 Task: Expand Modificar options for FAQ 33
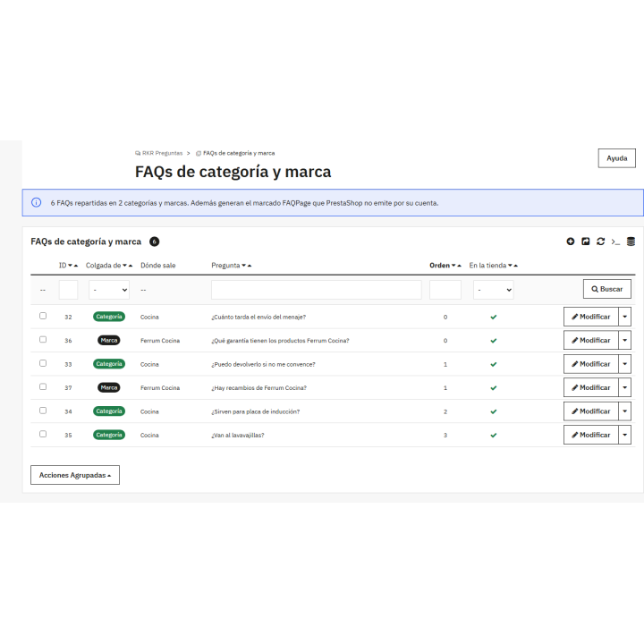point(624,364)
